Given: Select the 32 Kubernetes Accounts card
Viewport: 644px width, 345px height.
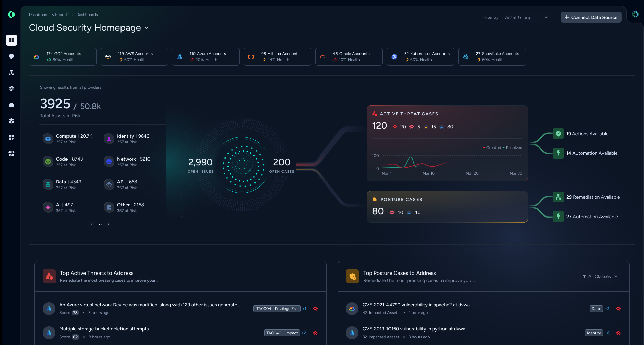Looking at the screenshot, I should [420, 57].
